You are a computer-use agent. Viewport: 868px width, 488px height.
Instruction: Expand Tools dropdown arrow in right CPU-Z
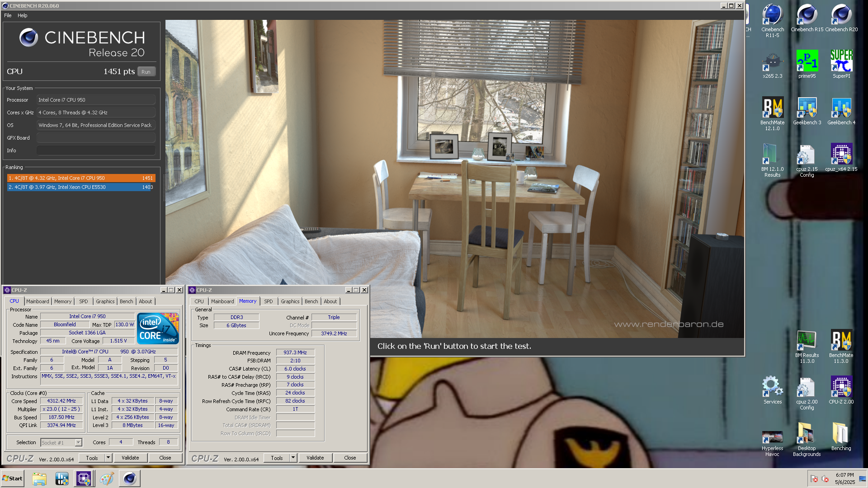[x=293, y=458]
